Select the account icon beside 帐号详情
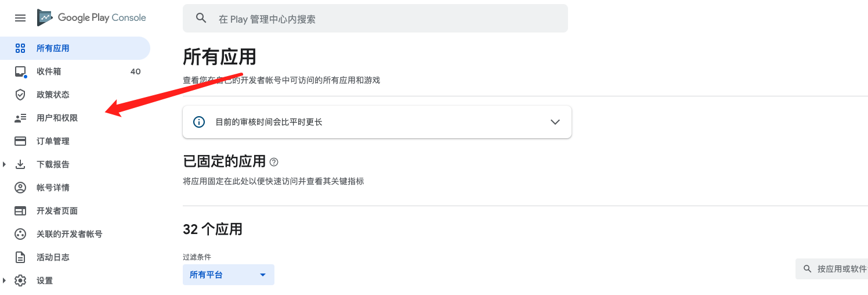Image resolution: width=868 pixels, height=295 pixels. click(20, 188)
